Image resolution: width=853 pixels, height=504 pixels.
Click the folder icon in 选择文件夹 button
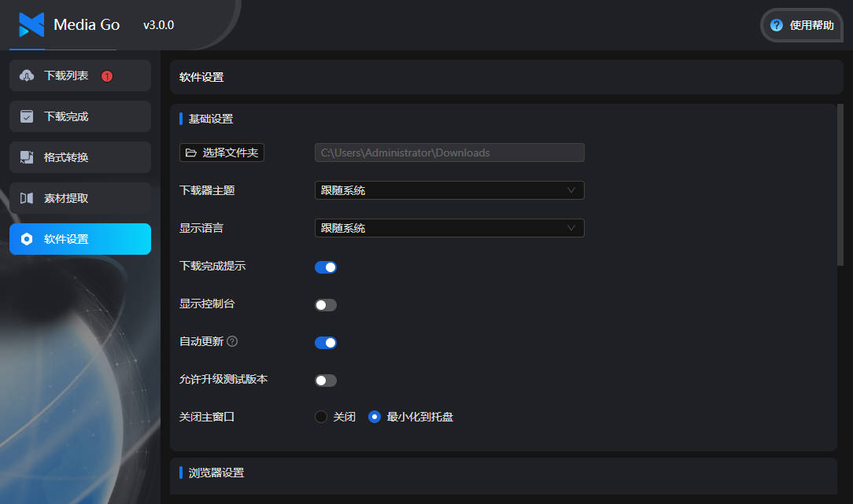tap(191, 153)
